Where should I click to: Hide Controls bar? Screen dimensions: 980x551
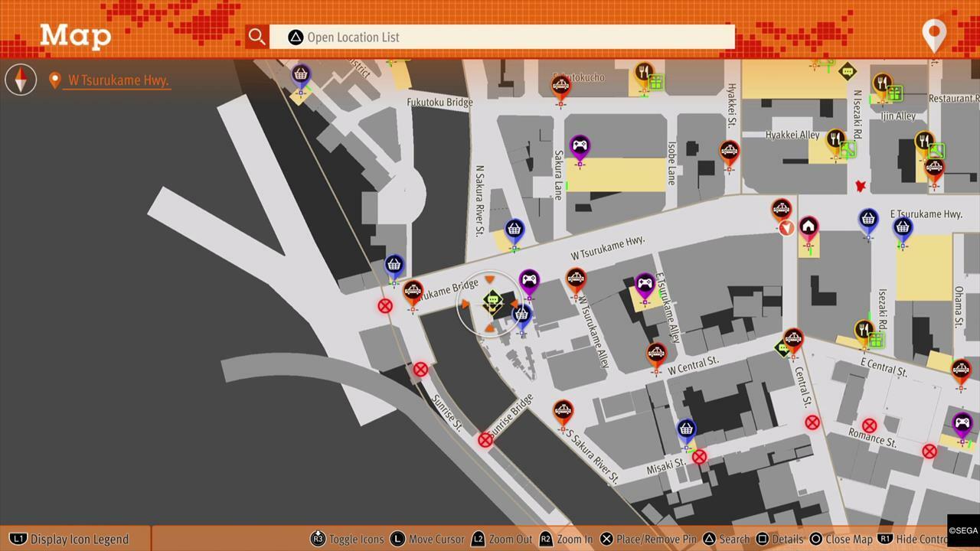tap(915, 539)
